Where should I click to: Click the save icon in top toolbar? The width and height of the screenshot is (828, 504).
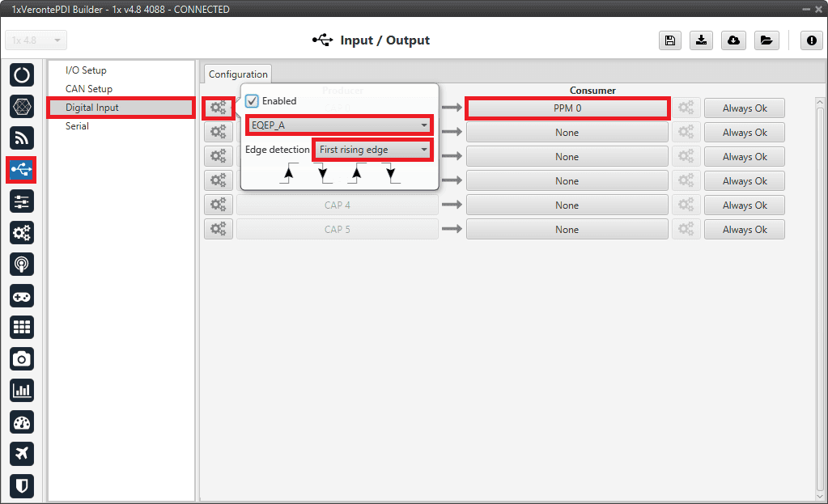[x=670, y=41]
